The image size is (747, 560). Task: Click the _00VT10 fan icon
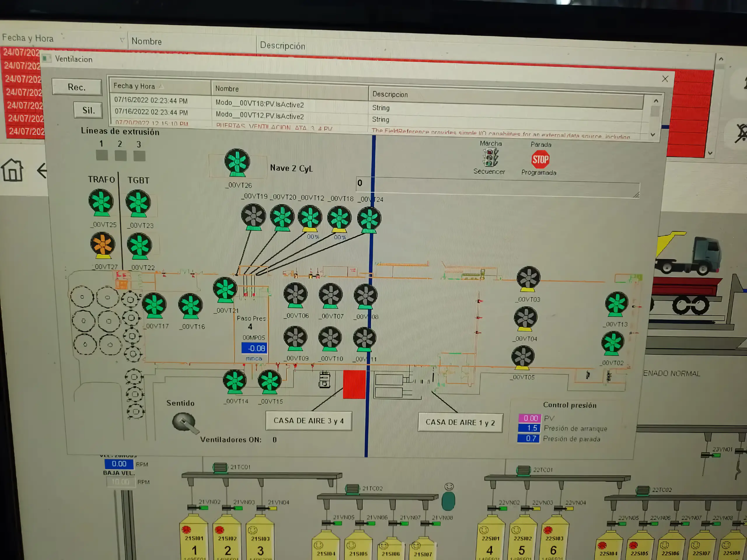click(330, 339)
